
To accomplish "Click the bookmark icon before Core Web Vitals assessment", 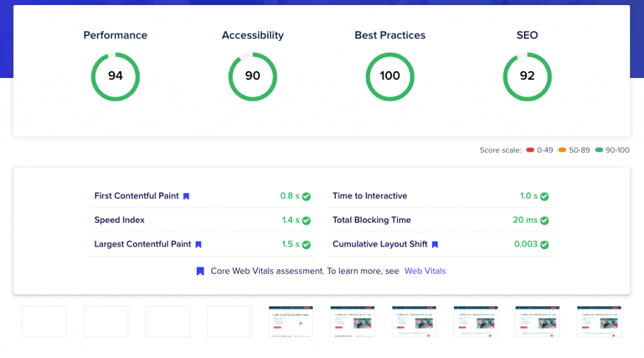I will [200, 271].
